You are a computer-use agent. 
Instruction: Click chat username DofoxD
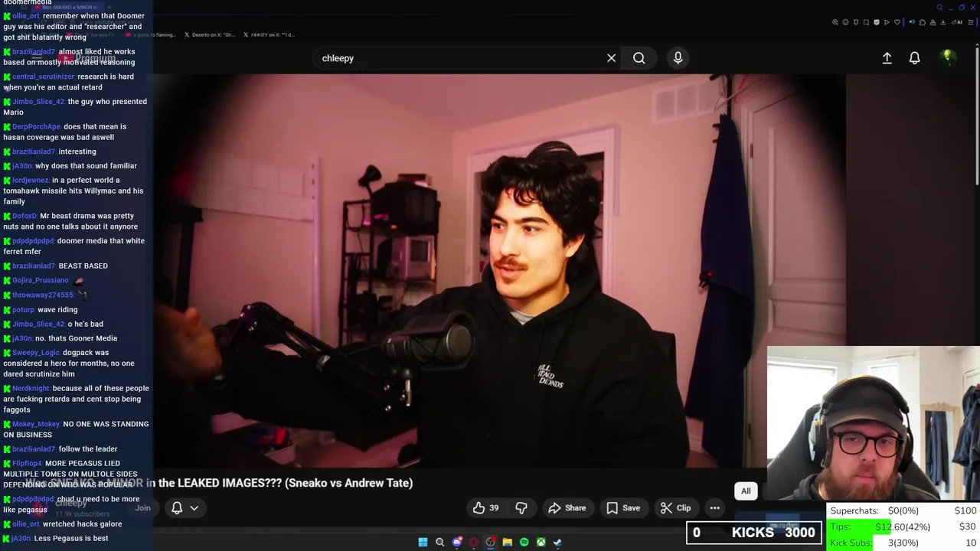point(24,216)
